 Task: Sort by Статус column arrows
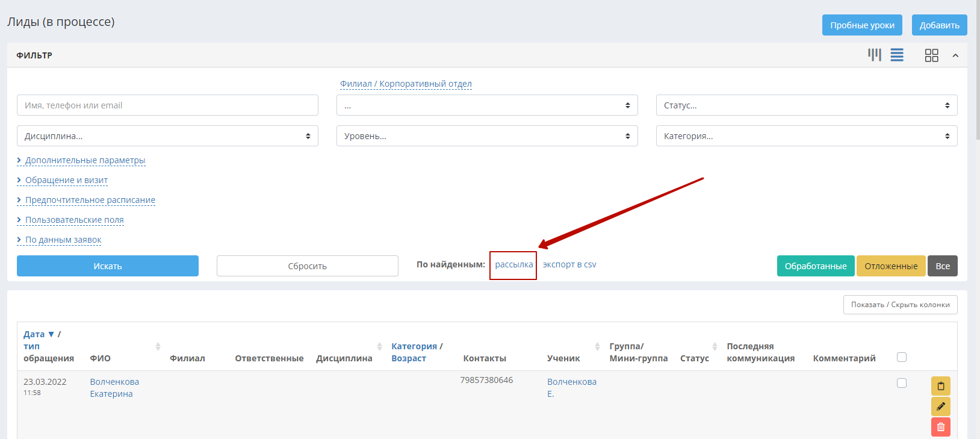click(715, 346)
